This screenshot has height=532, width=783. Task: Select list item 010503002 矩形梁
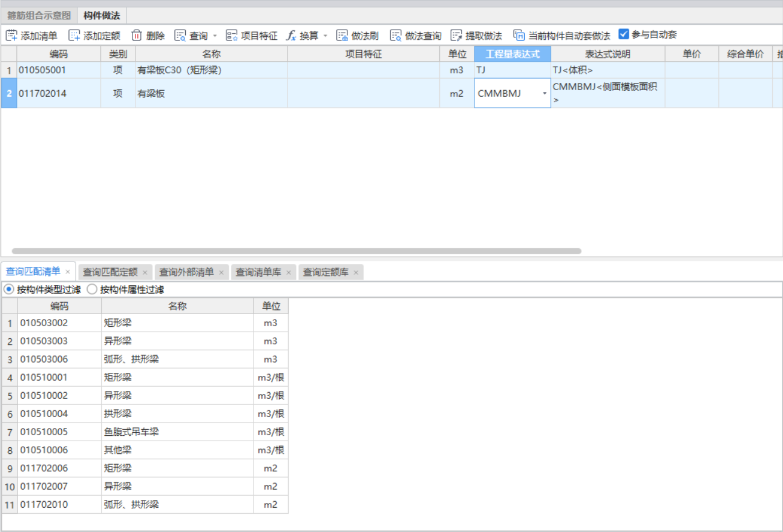click(x=145, y=323)
